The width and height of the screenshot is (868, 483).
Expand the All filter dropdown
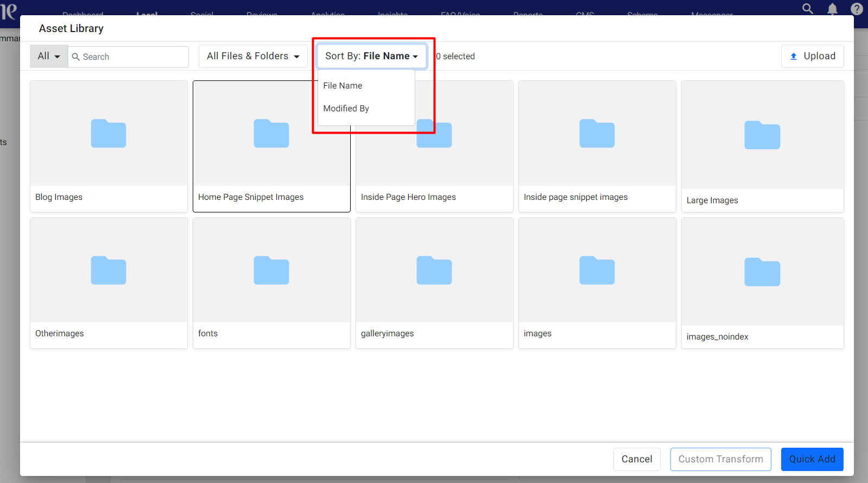[49, 56]
